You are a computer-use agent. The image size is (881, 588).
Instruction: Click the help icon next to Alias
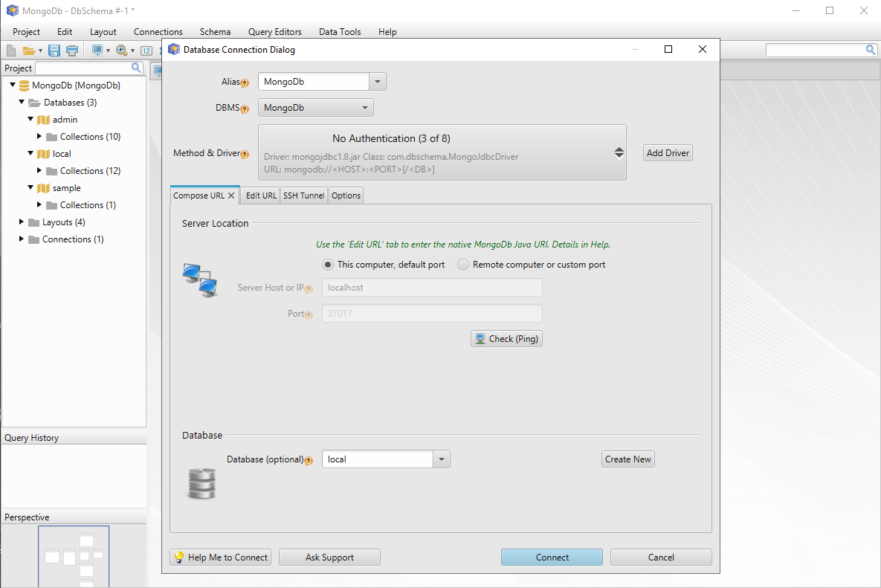point(245,83)
